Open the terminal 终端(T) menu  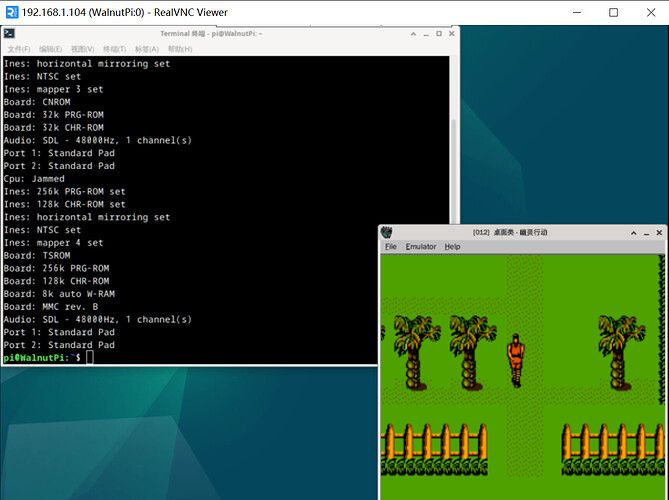click(114, 48)
